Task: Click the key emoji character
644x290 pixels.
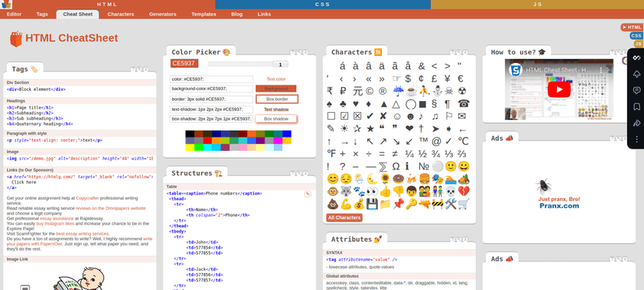Action: coord(411,204)
